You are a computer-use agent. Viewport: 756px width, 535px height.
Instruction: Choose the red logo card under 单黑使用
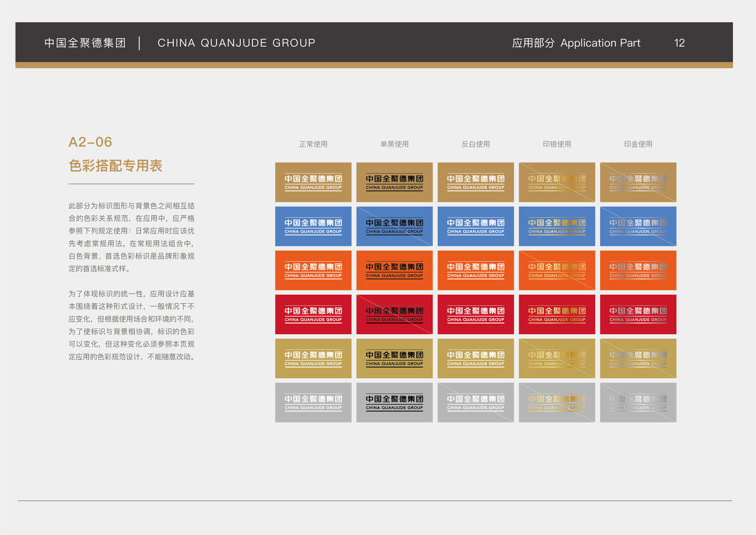click(395, 315)
